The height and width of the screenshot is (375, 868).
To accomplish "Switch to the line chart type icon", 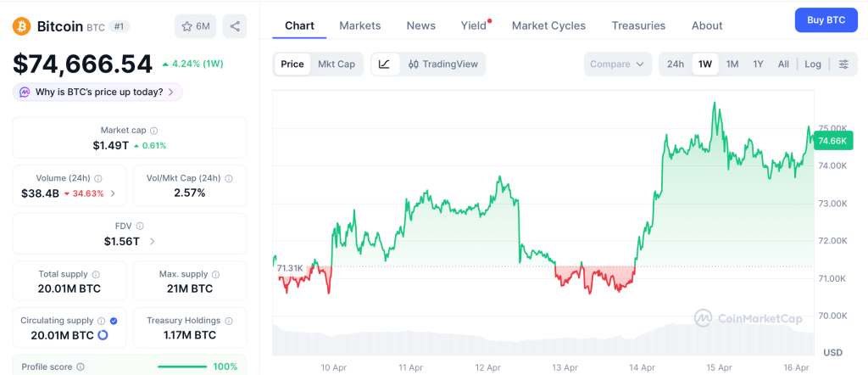I will point(384,64).
